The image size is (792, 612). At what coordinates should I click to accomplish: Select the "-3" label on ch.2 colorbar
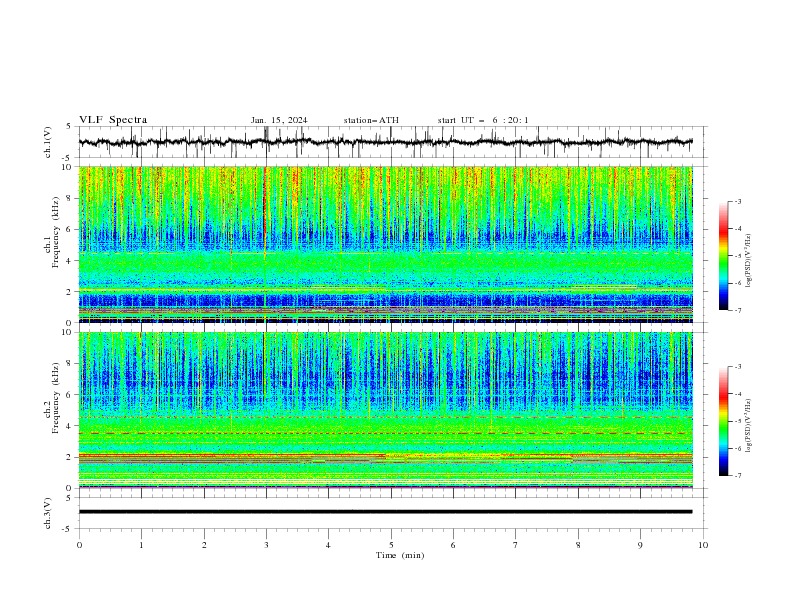(x=738, y=367)
